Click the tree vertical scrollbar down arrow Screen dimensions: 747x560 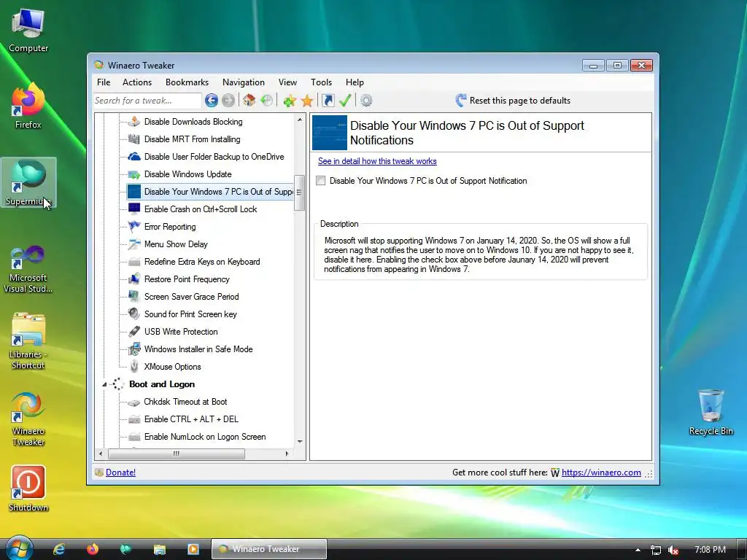coord(300,441)
